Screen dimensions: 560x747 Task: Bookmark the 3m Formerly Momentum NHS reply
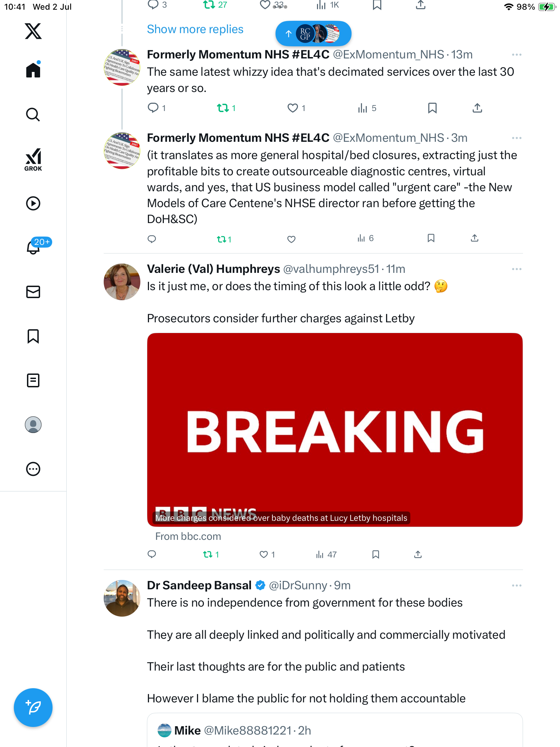coord(431,238)
